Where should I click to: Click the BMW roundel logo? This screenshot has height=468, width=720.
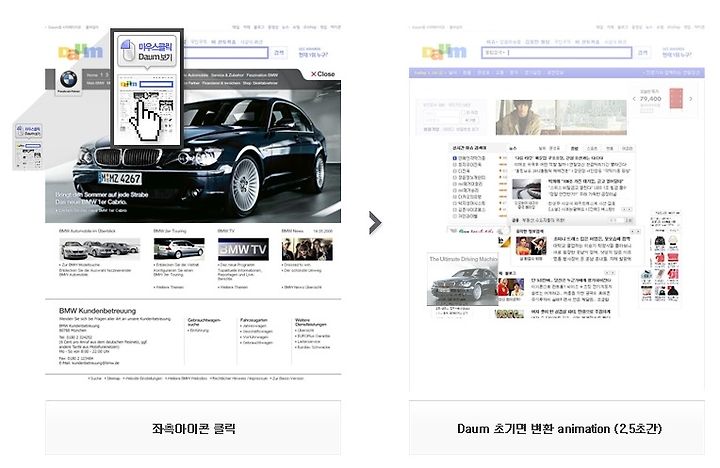tap(68, 80)
